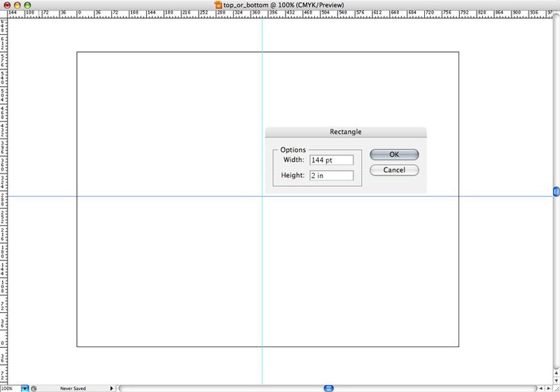Image resolution: width=560 pixels, height=392 pixels.
Task: Open the status bar popup arrow
Action: click(112, 388)
